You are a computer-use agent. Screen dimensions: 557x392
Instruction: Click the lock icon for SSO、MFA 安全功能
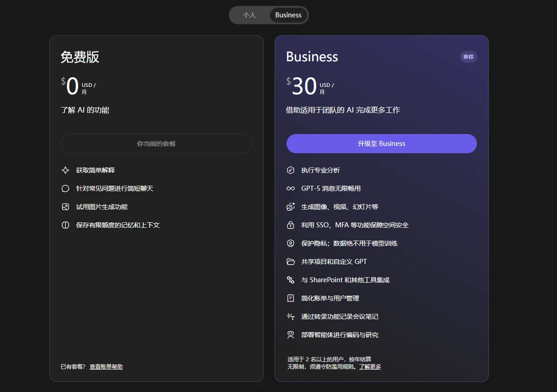(x=291, y=225)
